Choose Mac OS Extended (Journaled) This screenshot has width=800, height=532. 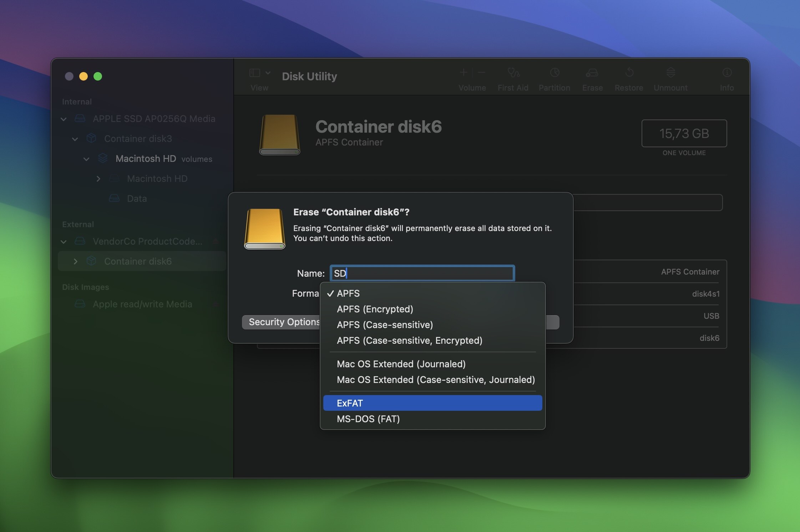432,364
